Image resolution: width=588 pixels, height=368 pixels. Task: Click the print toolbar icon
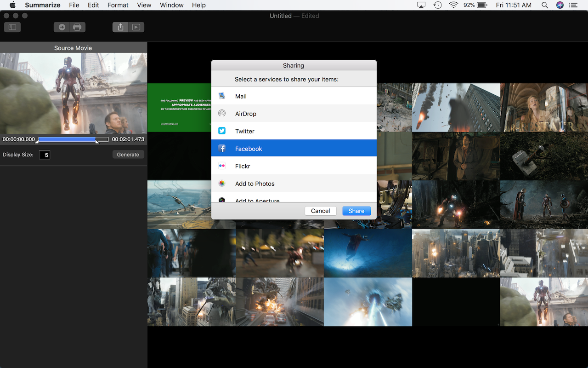point(77,27)
